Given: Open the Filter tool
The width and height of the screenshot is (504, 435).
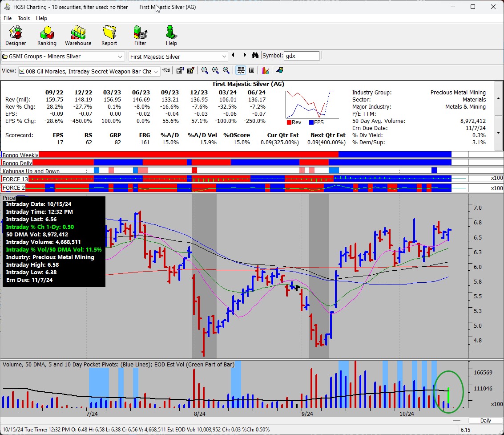Looking at the screenshot, I should click(140, 36).
